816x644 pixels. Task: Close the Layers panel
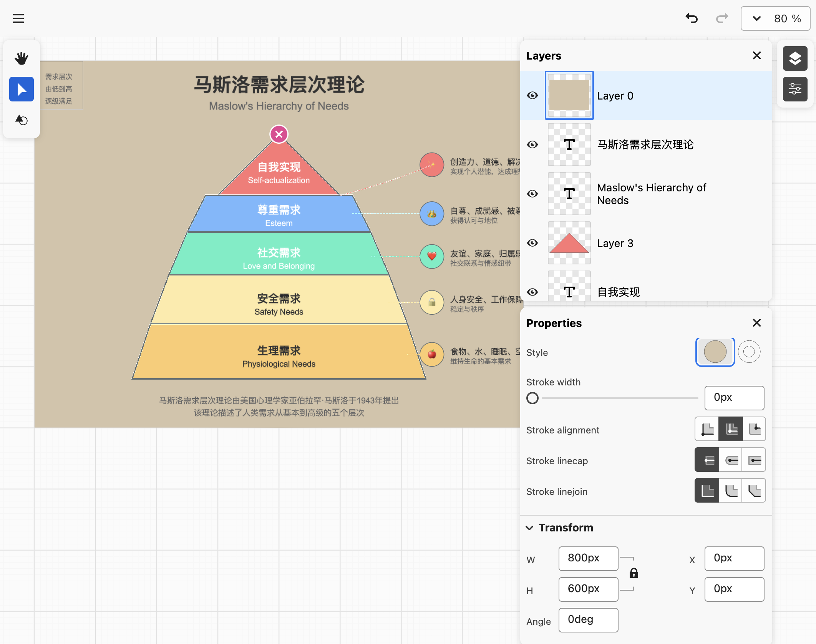pyautogui.click(x=756, y=55)
